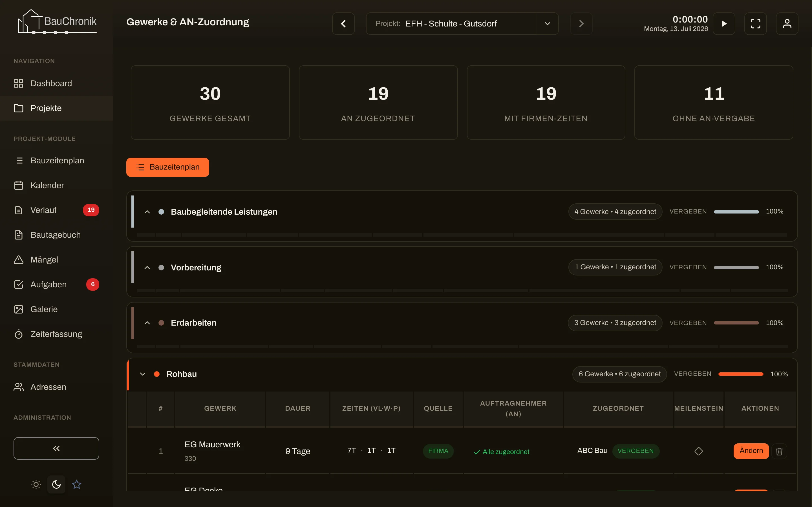The width and height of the screenshot is (812, 507).
Task: Enable dark mode moon icon
Action: pos(56,484)
